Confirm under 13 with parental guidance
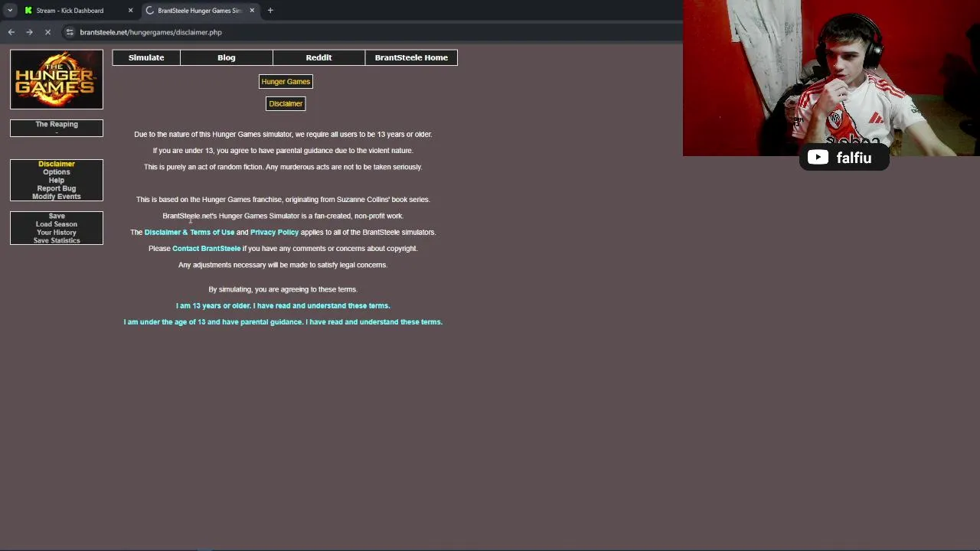This screenshot has width=980, height=551. [x=283, y=322]
